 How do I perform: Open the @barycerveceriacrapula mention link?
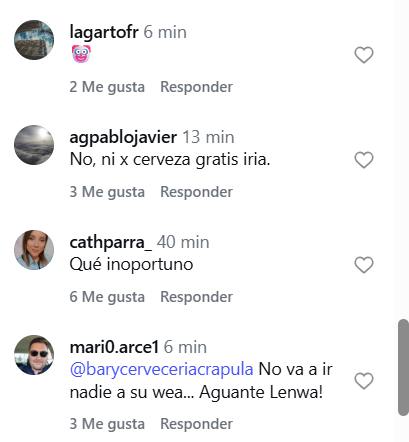(x=162, y=370)
